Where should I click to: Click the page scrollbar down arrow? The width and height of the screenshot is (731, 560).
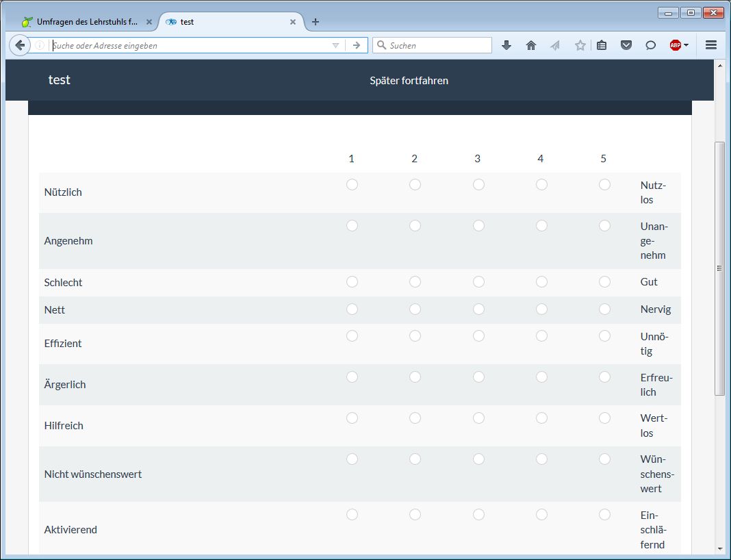[x=719, y=548]
